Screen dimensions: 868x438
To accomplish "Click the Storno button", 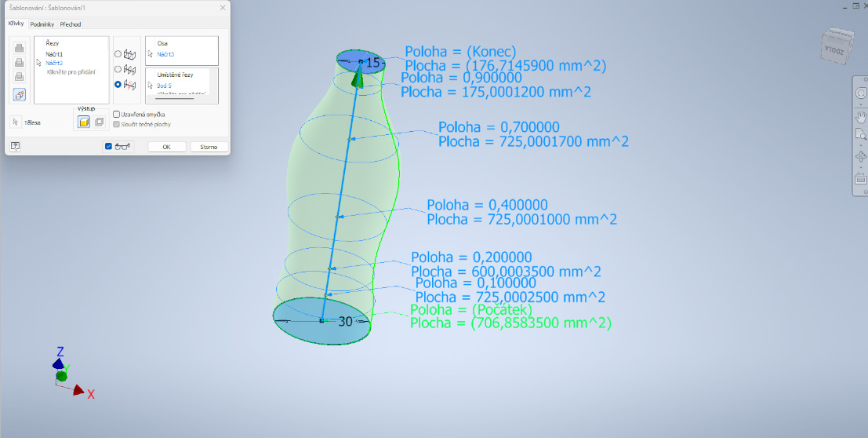I will 209,147.
